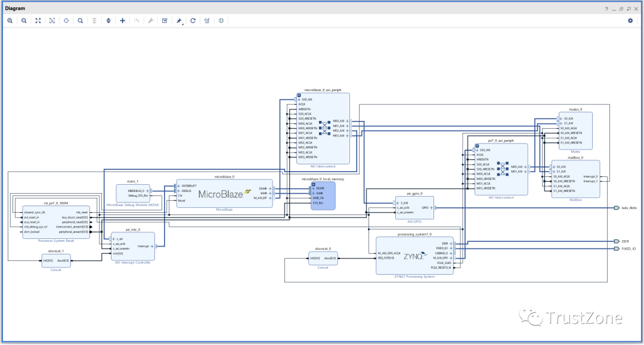The height and width of the screenshot is (345, 644).
Task: Click the slowest_sync_clk pin label
Action: [x=35, y=213]
